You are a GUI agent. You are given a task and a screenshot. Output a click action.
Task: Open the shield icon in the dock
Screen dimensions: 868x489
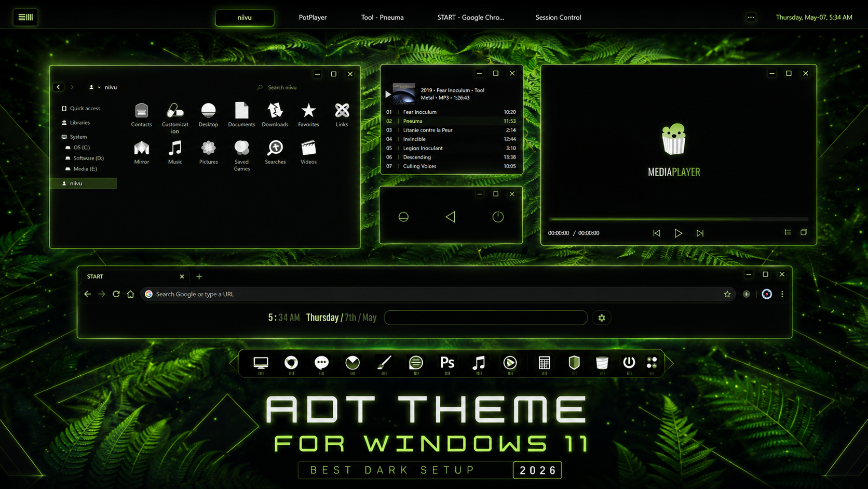pos(574,363)
